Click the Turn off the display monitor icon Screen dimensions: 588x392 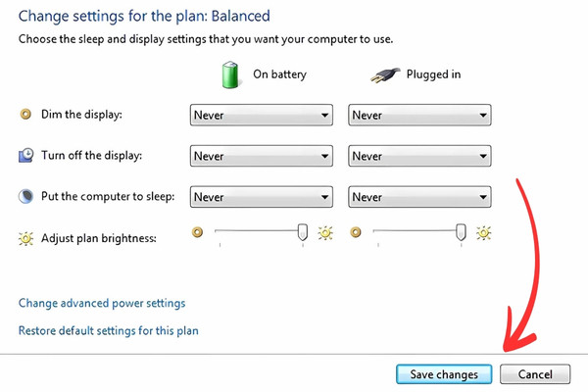click(x=26, y=156)
